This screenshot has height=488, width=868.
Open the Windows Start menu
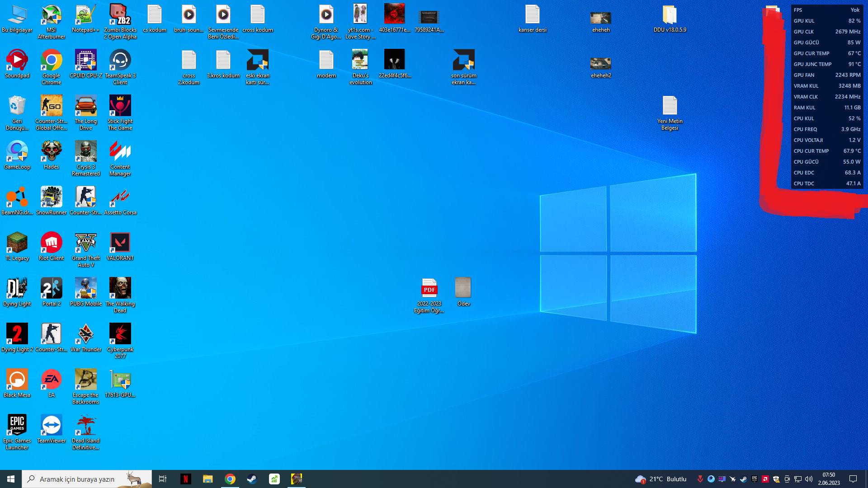coord(11,479)
